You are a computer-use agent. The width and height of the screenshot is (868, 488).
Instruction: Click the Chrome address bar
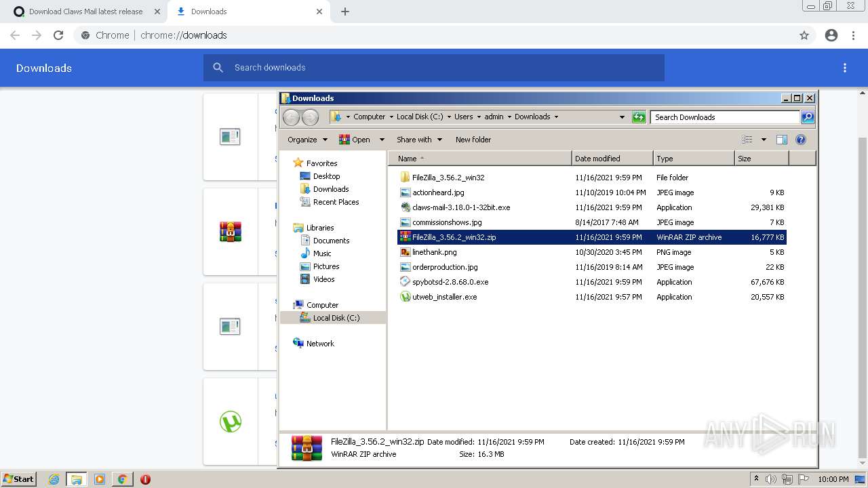tap(434, 35)
